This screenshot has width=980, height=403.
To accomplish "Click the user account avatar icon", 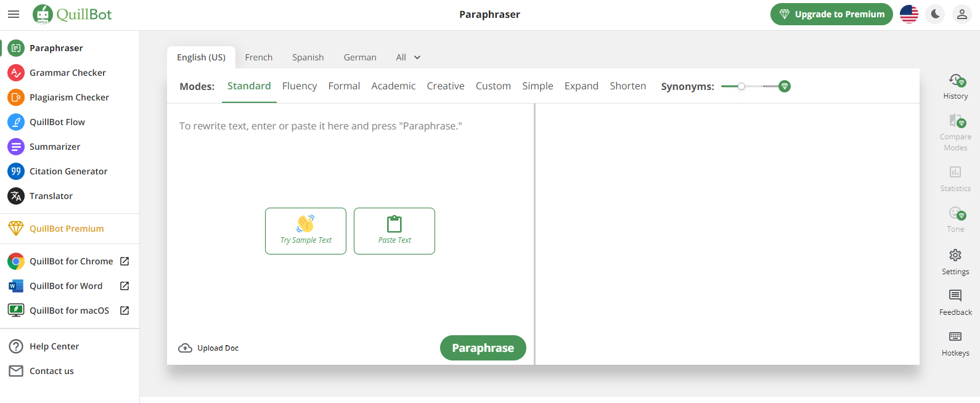I will coord(962,14).
